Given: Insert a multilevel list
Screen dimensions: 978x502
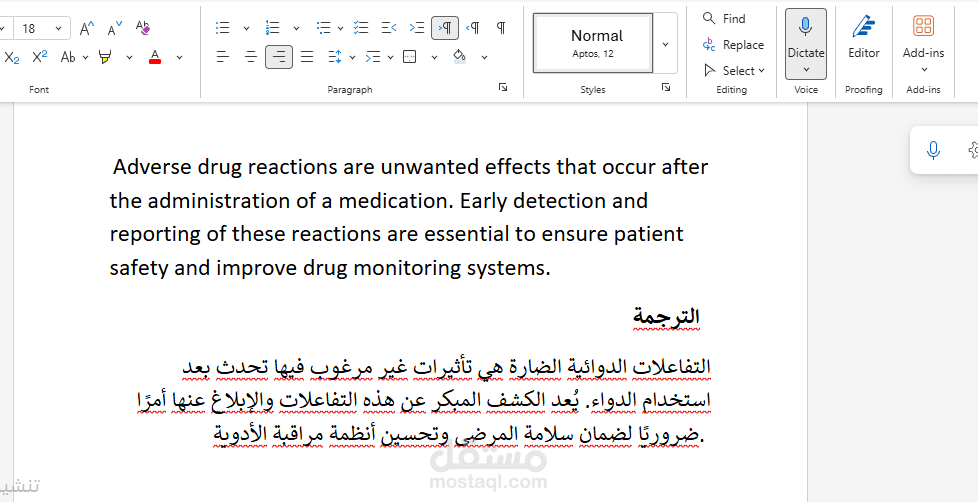Looking at the screenshot, I should [x=323, y=27].
